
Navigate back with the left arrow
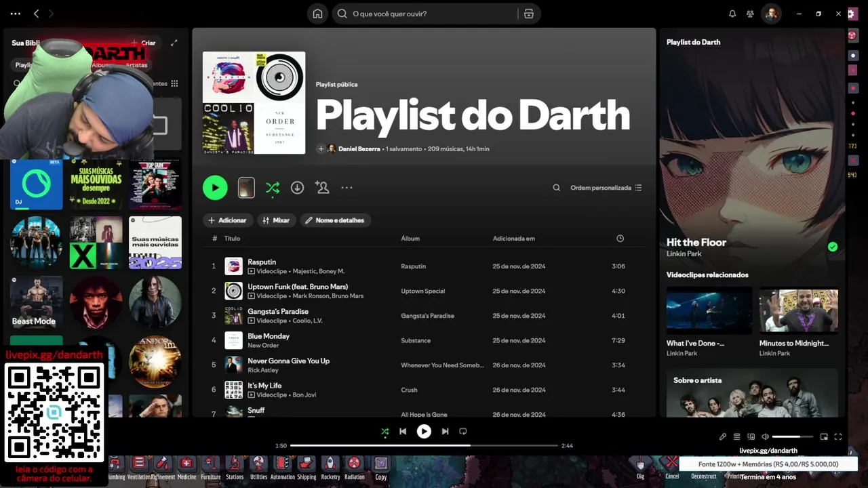tap(37, 14)
